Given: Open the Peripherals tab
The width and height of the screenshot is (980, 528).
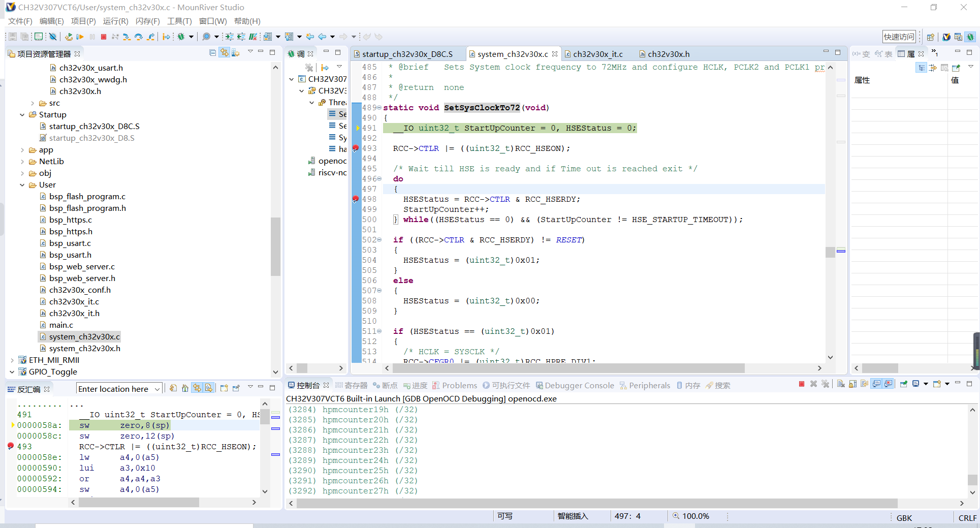Looking at the screenshot, I should [645, 386].
